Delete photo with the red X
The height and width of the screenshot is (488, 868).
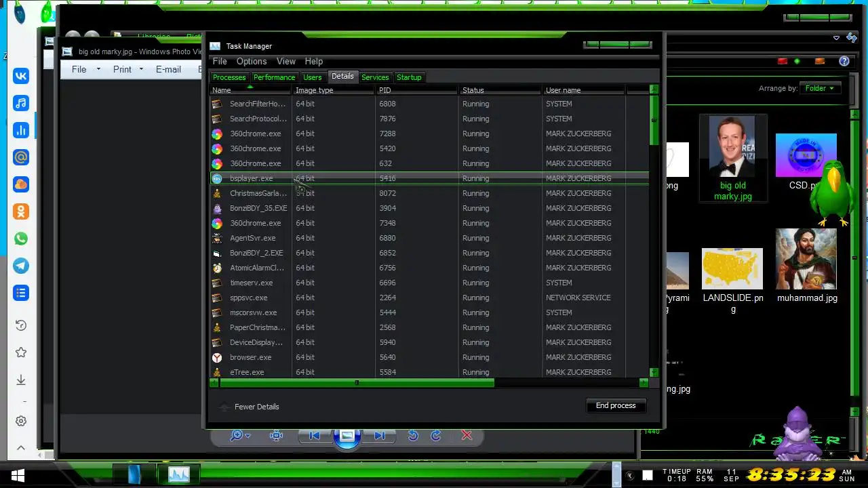point(467,436)
